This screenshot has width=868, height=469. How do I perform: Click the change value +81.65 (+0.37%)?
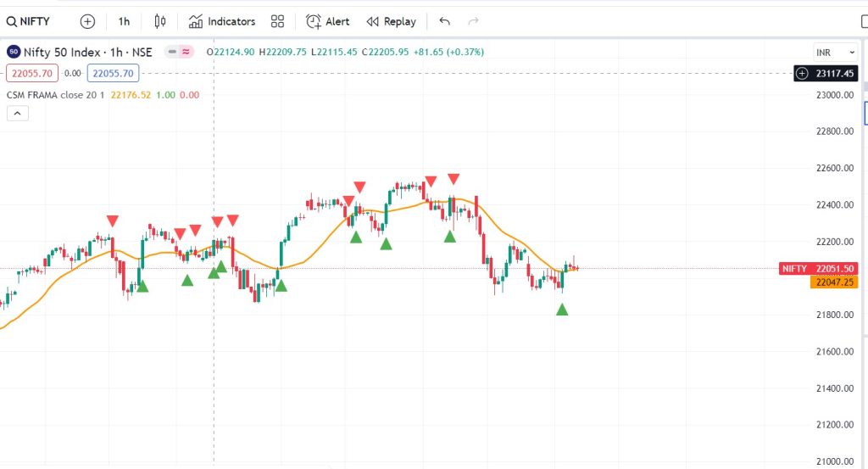pos(448,52)
